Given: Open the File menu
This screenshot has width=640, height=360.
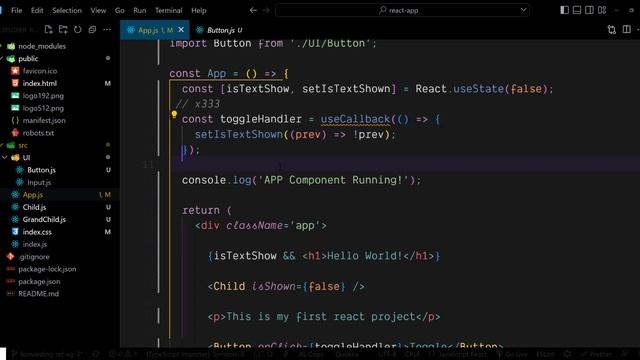Looking at the screenshot, I should pyautogui.click(x=17, y=11).
